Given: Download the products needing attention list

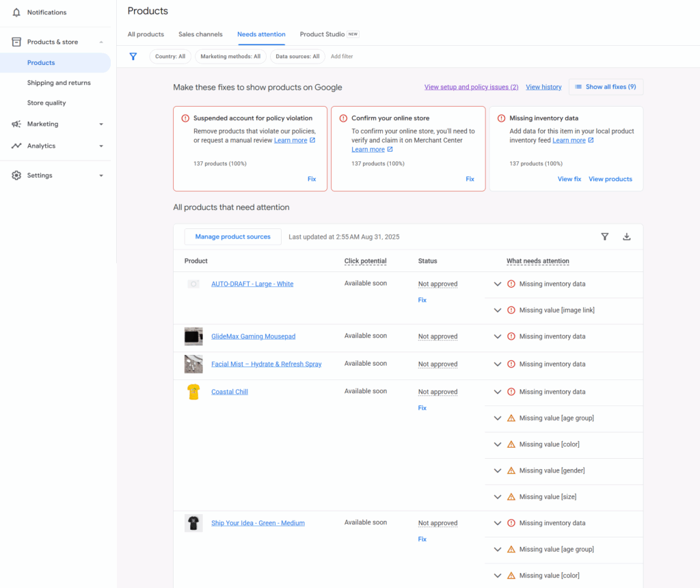Looking at the screenshot, I should (x=626, y=237).
